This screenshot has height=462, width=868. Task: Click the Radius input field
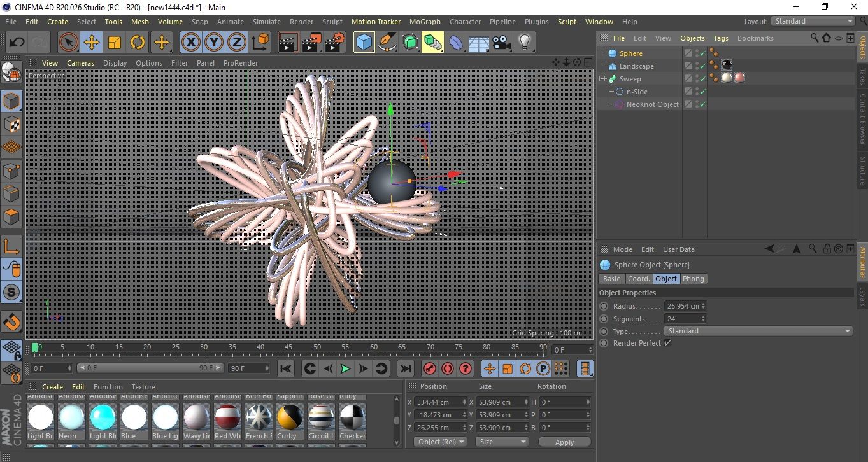(x=682, y=306)
